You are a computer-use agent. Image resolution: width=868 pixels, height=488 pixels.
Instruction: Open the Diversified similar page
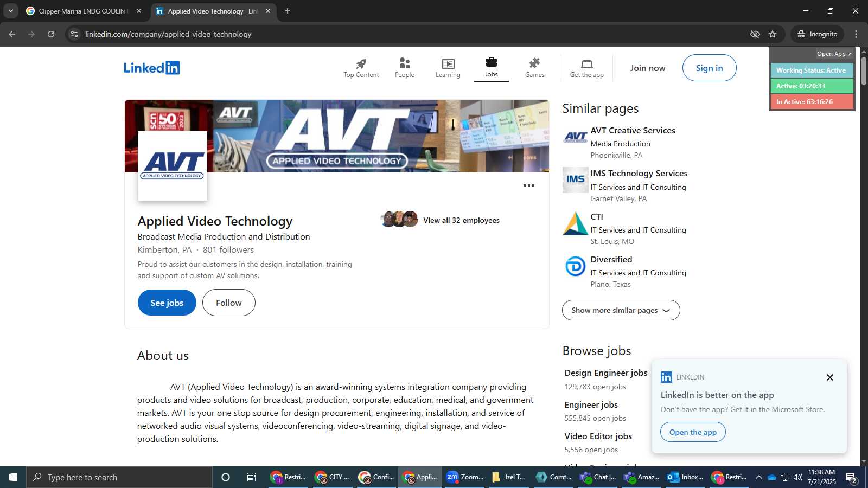point(611,260)
